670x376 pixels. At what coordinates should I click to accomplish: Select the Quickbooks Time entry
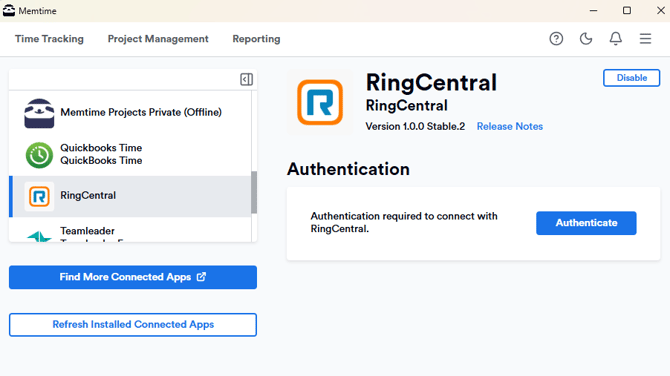(130, 155)
